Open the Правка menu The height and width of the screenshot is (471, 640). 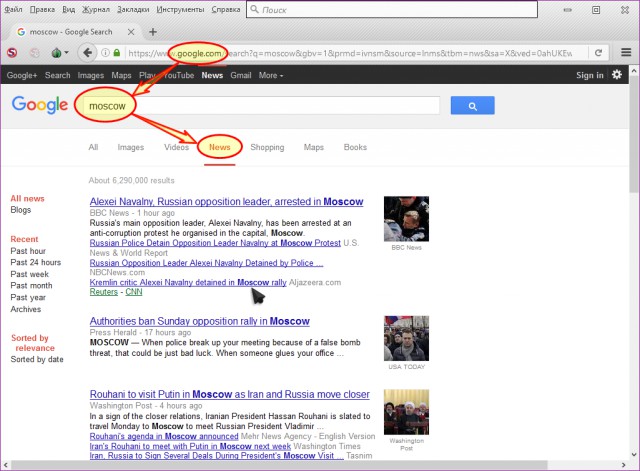click(42, 9)
